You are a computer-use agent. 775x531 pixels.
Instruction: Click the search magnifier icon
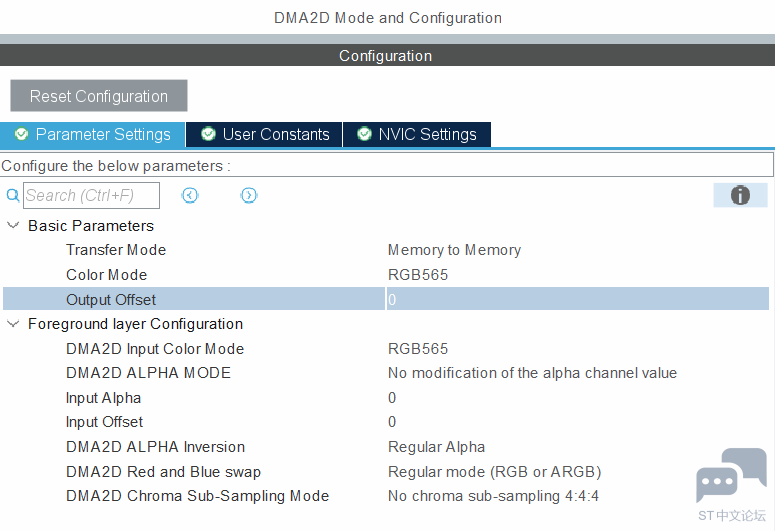(13, 195)
